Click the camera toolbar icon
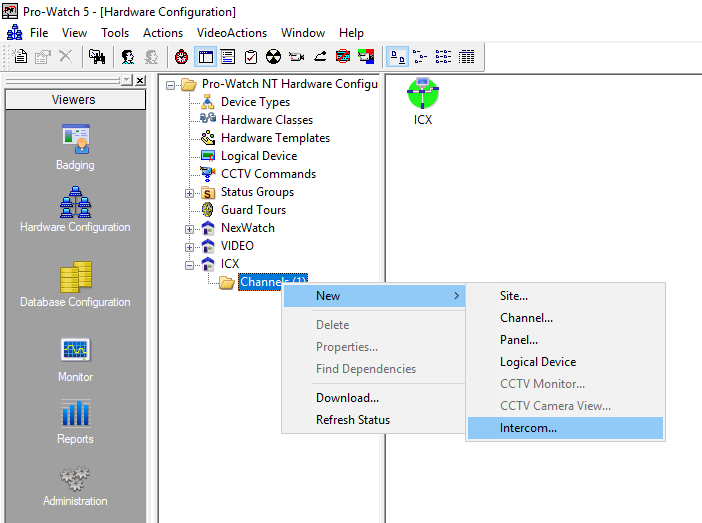The height and width of the screenshot is (523, 702). click(x=296, y=57)
